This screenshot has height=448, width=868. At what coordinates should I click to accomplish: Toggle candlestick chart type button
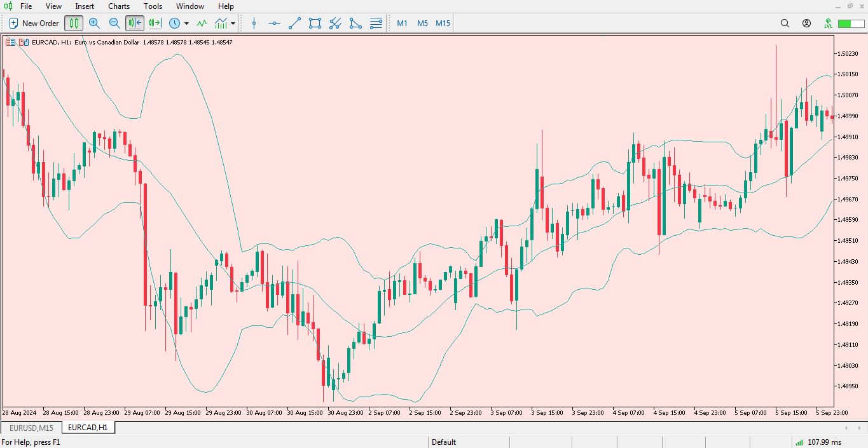click(74, 24)
